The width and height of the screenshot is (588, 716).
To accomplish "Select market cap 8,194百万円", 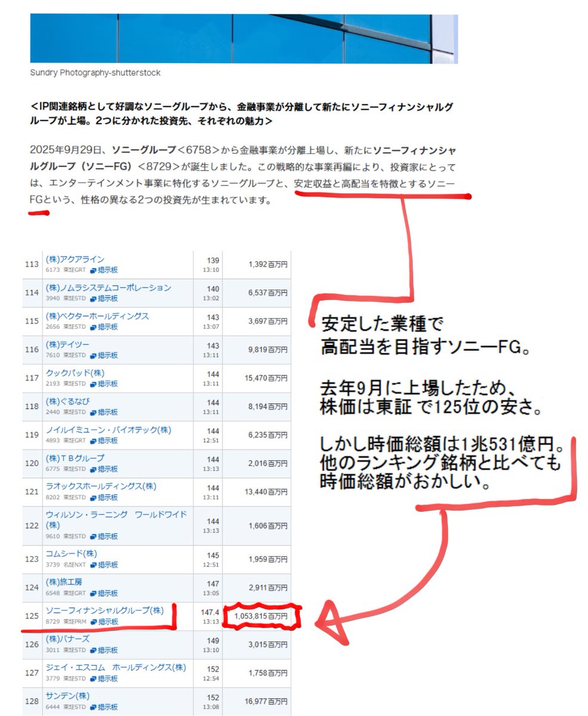I will click(x=268, y=407).
